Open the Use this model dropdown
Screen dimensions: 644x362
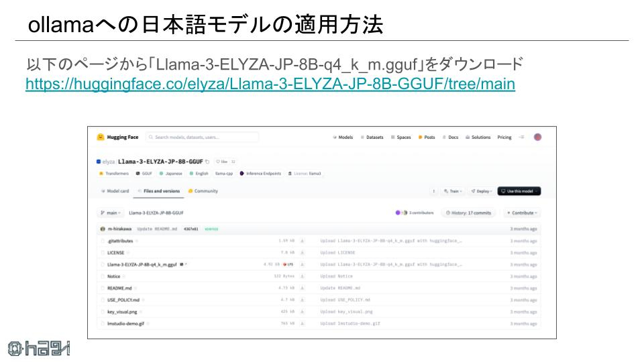[519, 191]
